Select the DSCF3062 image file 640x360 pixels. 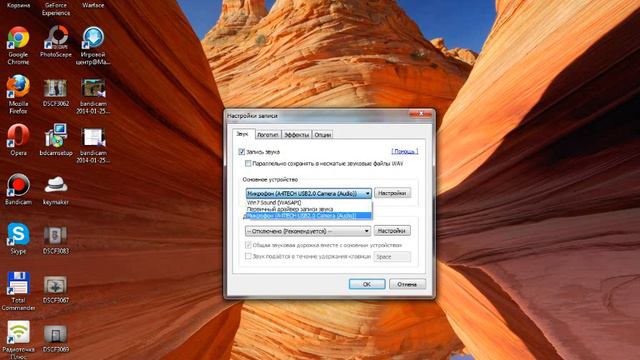point(56,92)
